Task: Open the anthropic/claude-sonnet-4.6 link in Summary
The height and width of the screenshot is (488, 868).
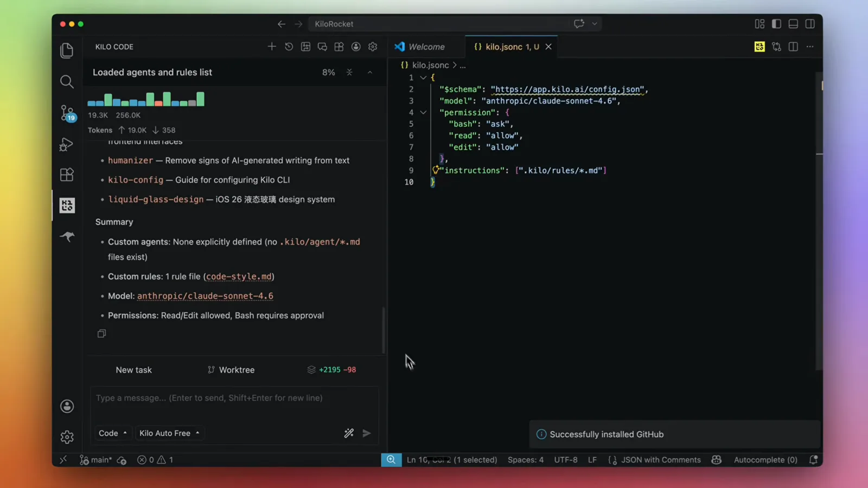Action: click(205, 296)
